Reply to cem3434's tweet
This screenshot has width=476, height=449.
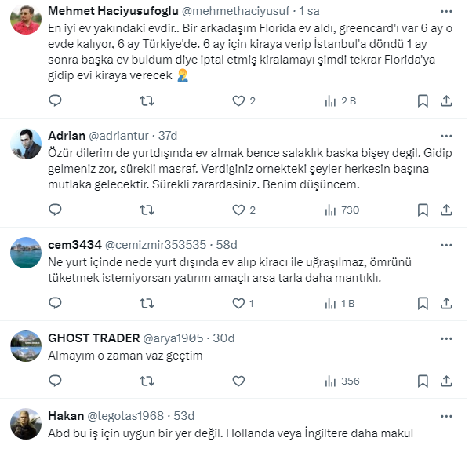pos(55,303)
